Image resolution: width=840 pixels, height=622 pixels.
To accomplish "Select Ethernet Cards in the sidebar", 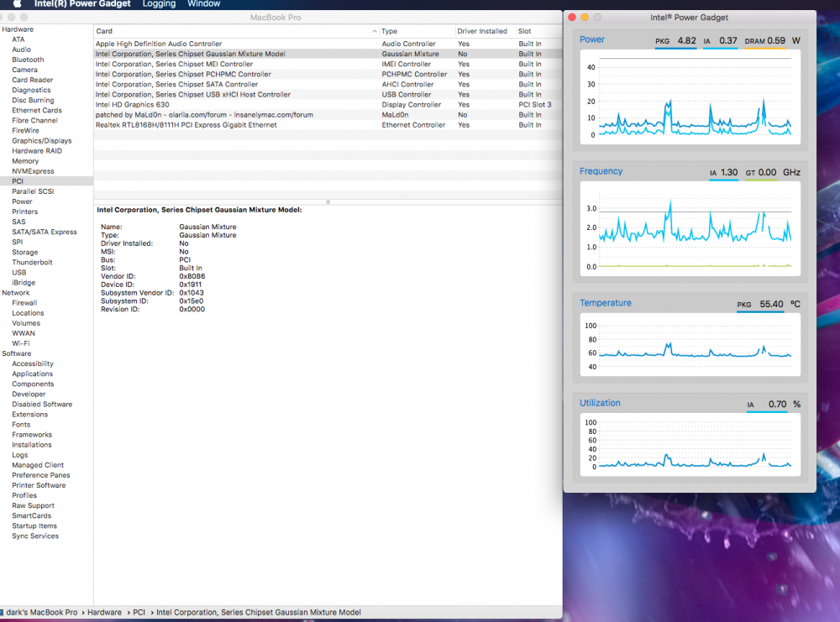I will (37, 110).
